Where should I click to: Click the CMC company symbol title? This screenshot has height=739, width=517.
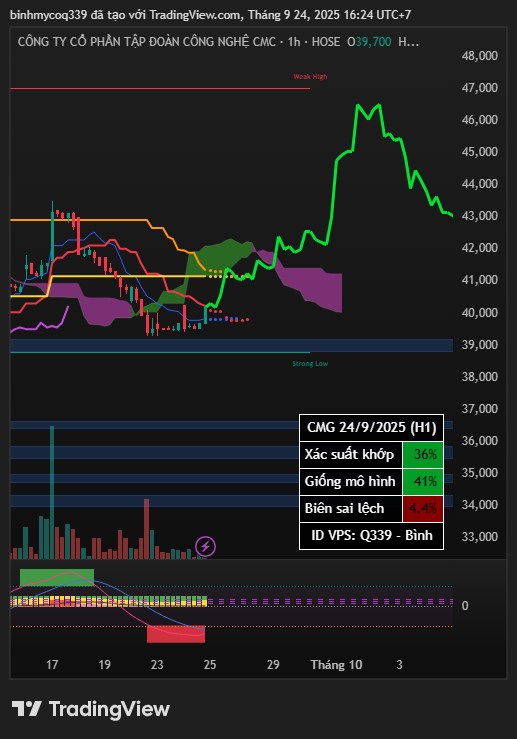click(x=147, y=41)
